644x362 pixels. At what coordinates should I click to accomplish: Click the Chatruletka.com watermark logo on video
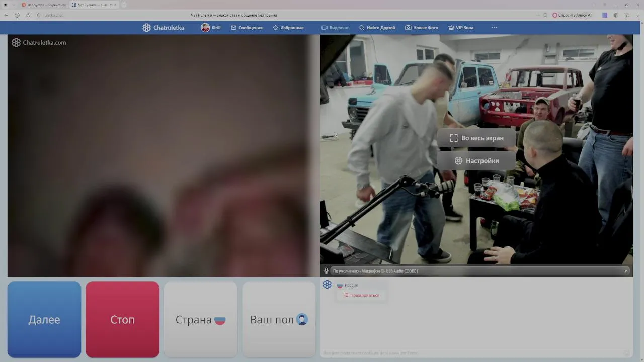click(39, 43)
